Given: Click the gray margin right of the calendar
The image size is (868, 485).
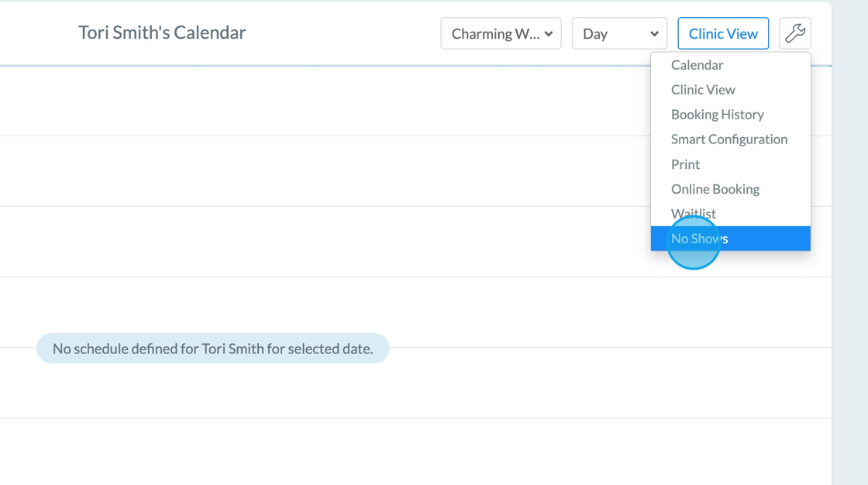Looking at the screenshot, I should coord(849,310).
